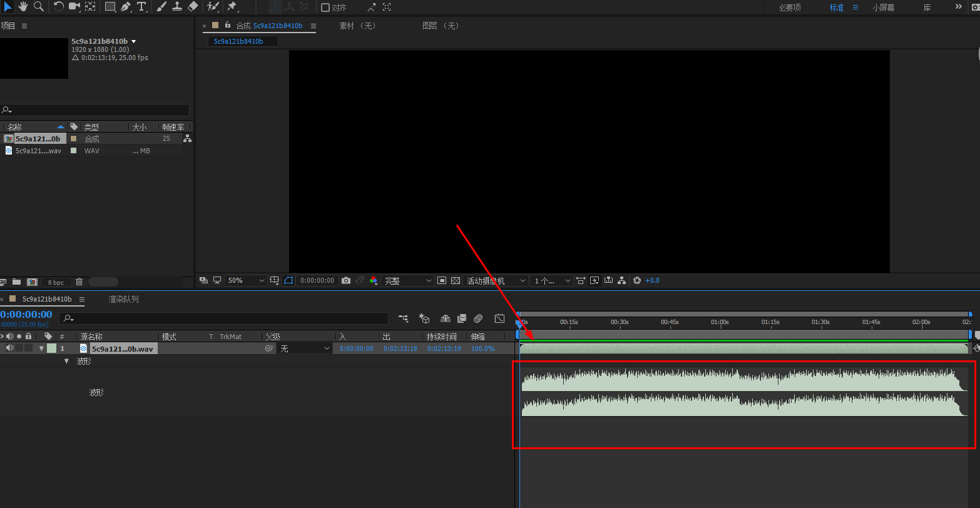Enable the 对齐 snapping checkbox
980x508 pixels.
pos(325,8)
